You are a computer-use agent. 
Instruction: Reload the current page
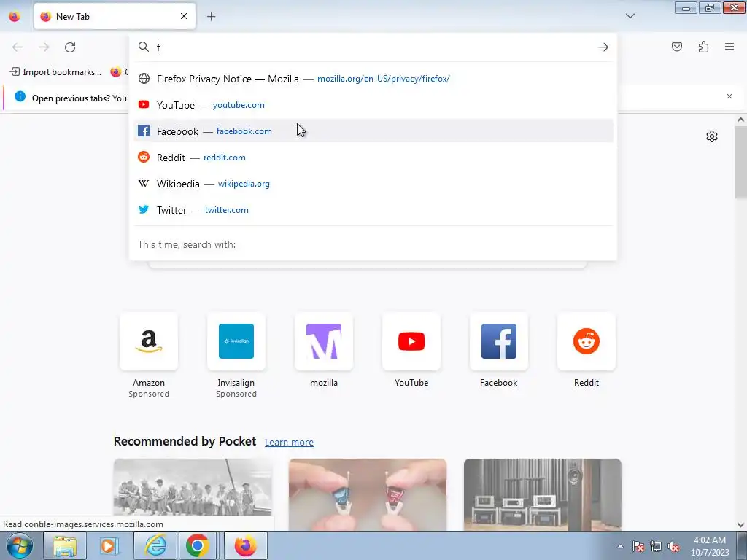tap(70, 47)
